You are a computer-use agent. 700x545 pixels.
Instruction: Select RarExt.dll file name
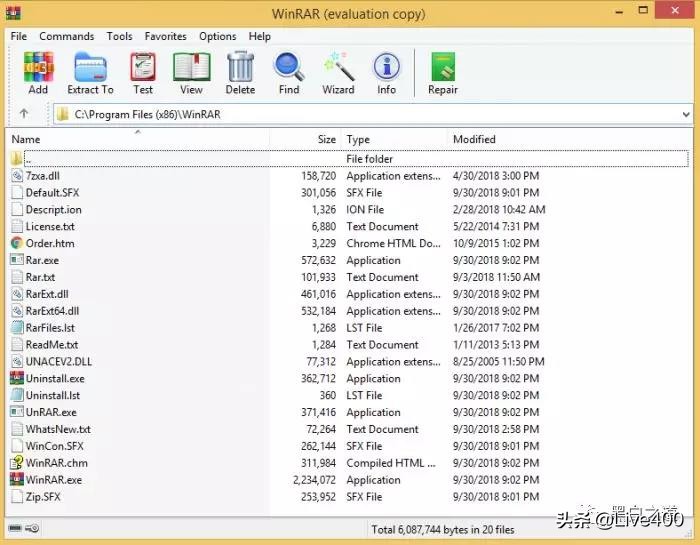click(x=47, y=294)
